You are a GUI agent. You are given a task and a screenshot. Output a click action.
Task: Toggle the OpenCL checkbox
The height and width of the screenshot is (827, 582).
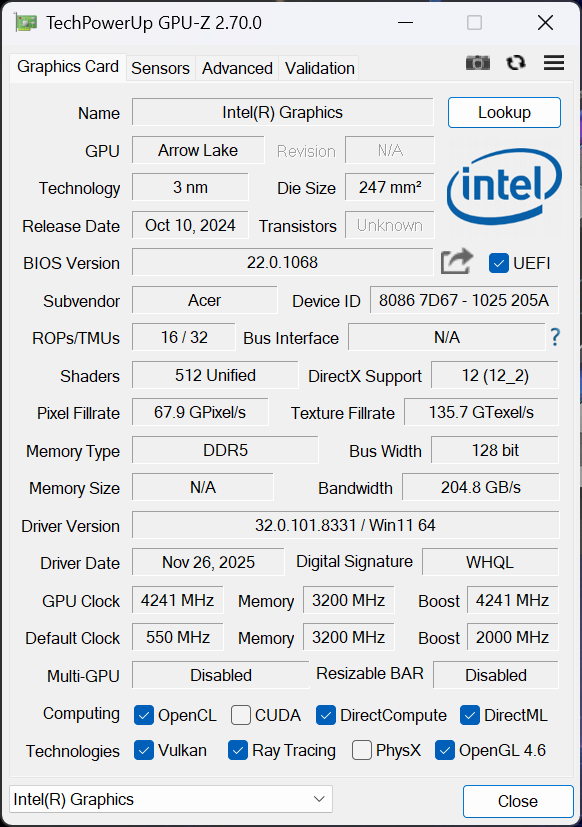coord(144,715)
